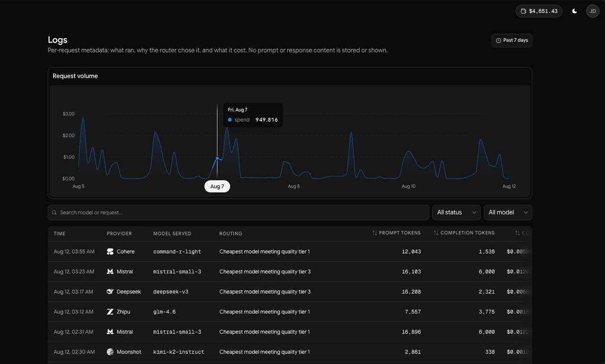Image resolution: width=605 pixels, height=364 pixels.
Task: Click the Cohere provider logo
Action: click(x=110, y=251)
